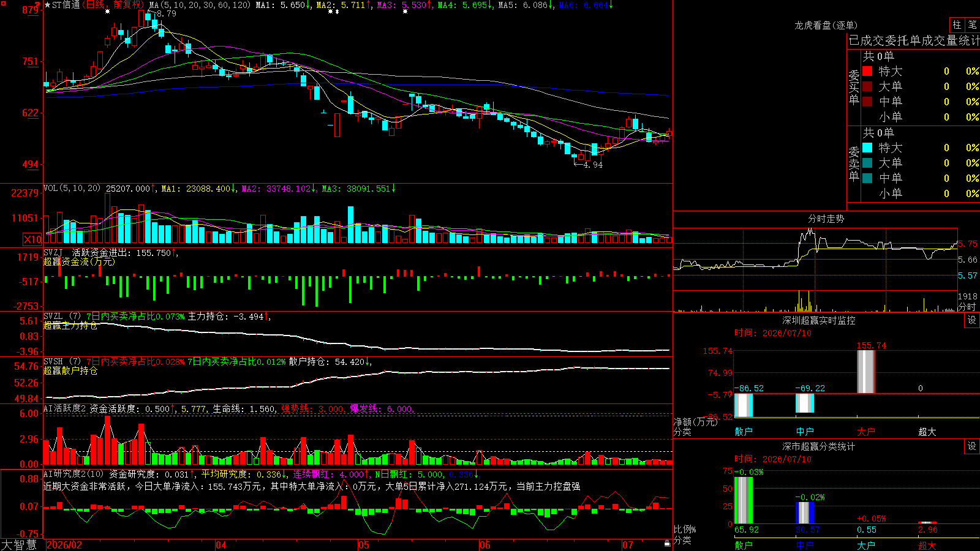This screenshot has height=551, width=980.
Task: Click the 比例% axis label
Action: pyautogui.click(x=685, y=529)
